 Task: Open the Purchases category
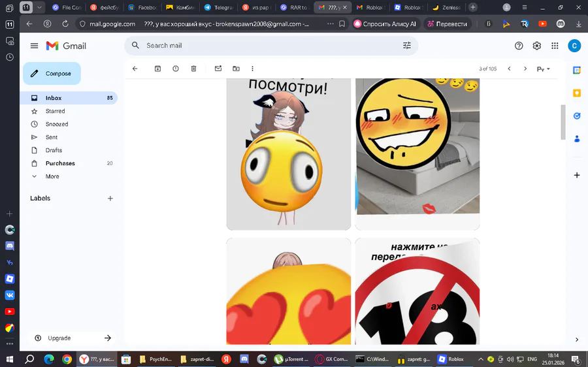point(69,163)
